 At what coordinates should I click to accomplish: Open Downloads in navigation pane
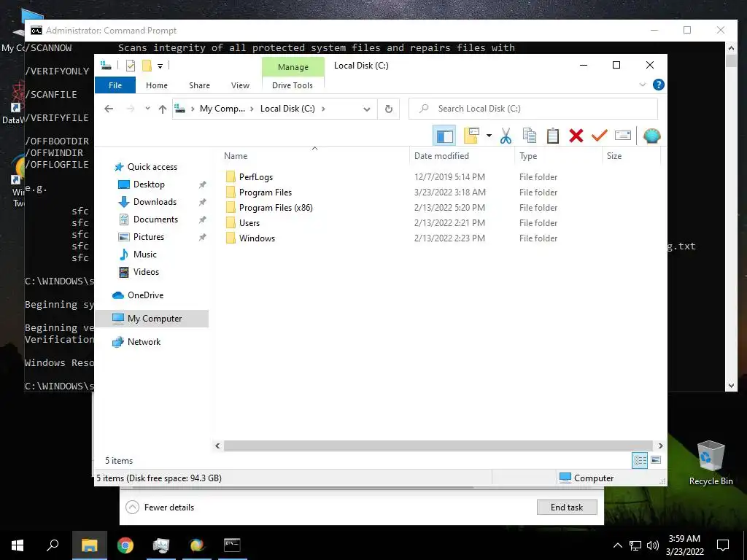coord(155,202)
